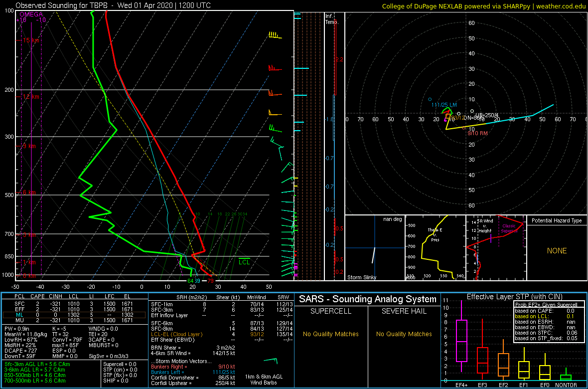Click the '850-500mb LR = 4.6 C/km' line
Viewport: 588px width, 389px height.
pos(35,375)
